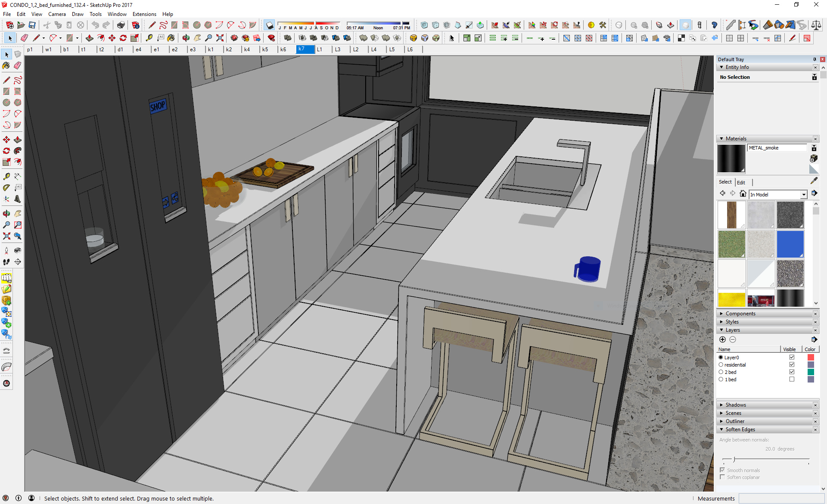The image size is (827, 504).
Task: Uncheck Smooth normals in Soften Edges
Action: point(723,470)
